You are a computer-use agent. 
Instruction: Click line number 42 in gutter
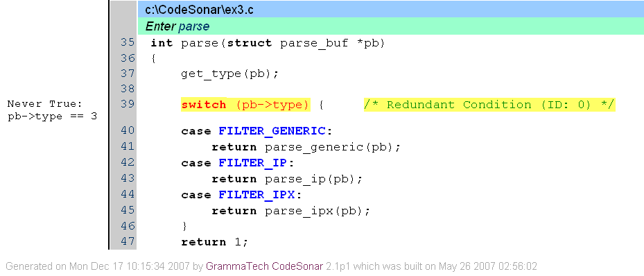(x=128, y=162)
